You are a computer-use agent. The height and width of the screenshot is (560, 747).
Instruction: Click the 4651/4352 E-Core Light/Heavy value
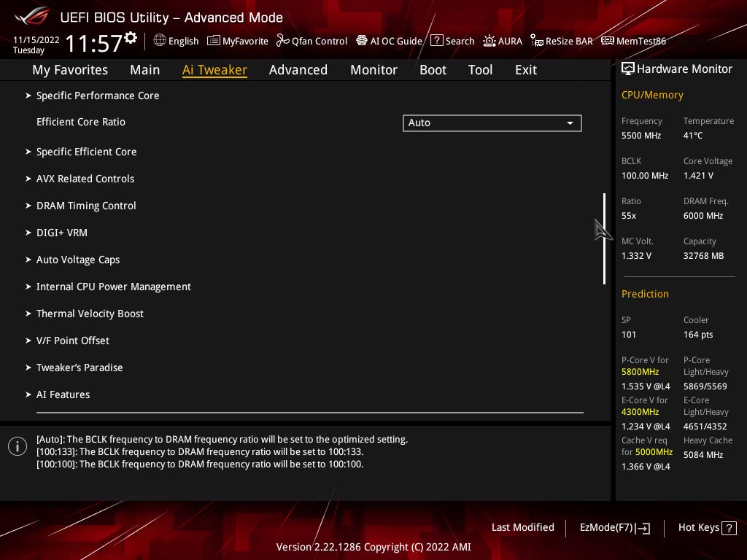click(705, 426)
